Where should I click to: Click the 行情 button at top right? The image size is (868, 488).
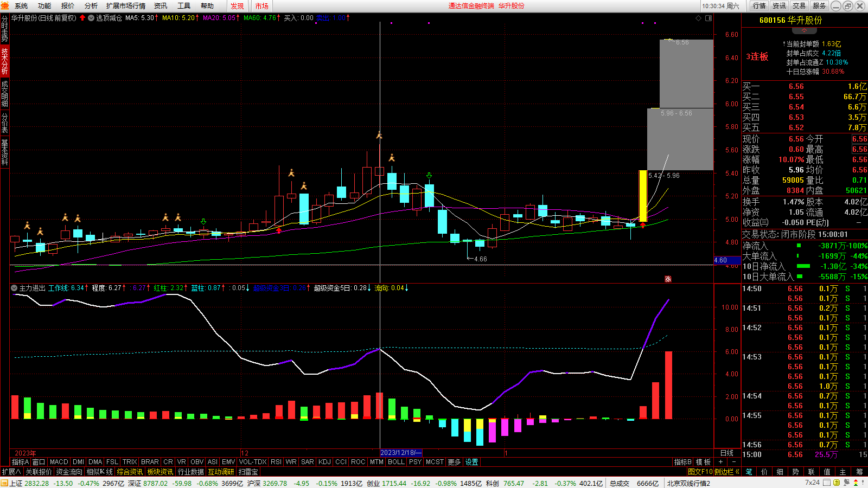click(759, 6)
